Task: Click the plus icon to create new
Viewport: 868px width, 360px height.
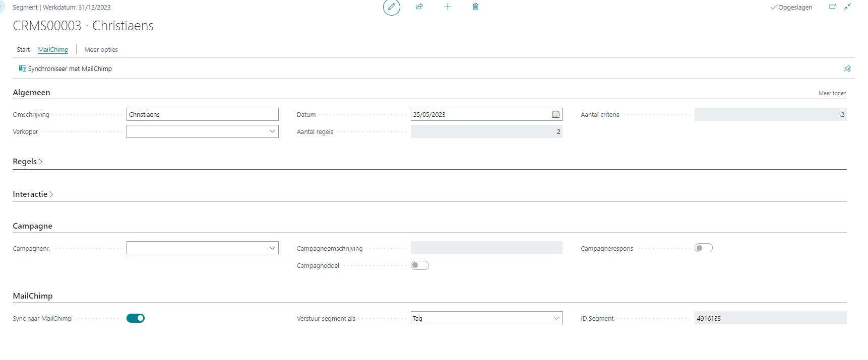Action: click(x=447, y=7)
